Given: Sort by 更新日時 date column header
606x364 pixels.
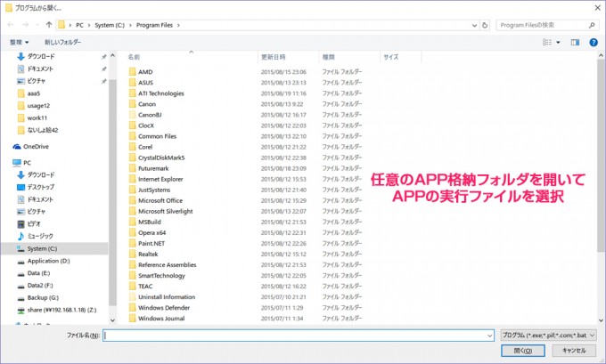Looking at the screenshot, I should (274, 57).
